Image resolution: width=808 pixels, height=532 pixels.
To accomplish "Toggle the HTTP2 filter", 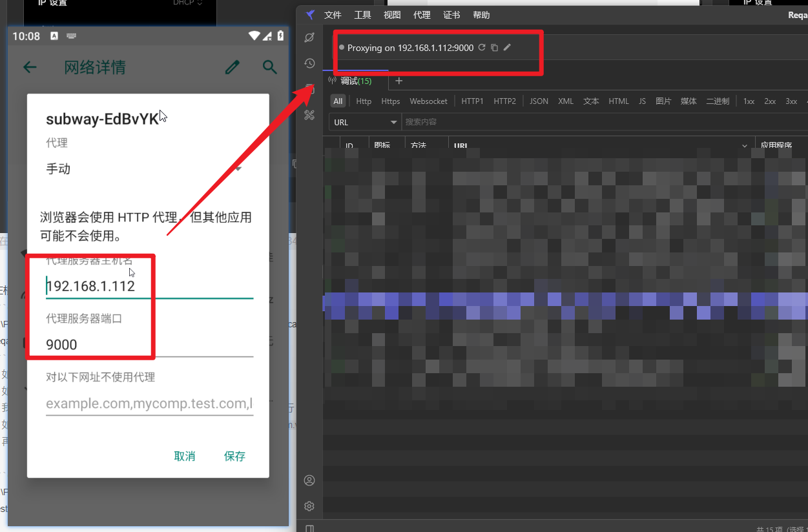I will pyautogui.click(x=505, y=101).
